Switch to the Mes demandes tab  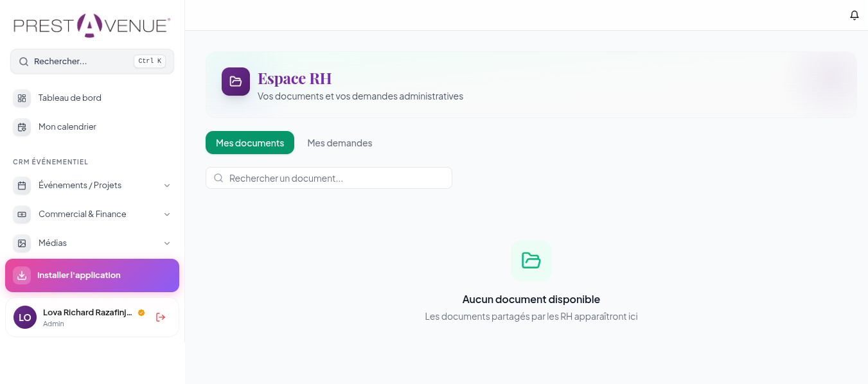click(340, 143)
